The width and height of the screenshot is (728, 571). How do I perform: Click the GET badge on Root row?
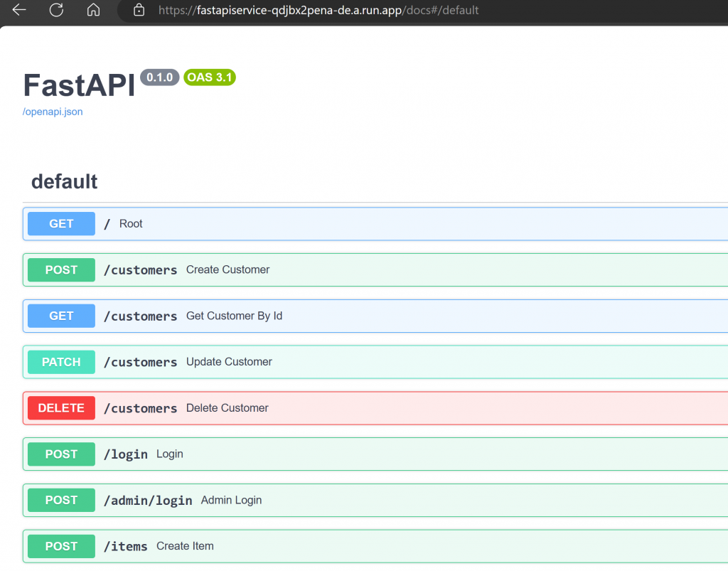pyautogui.click(x=61, y=224)
